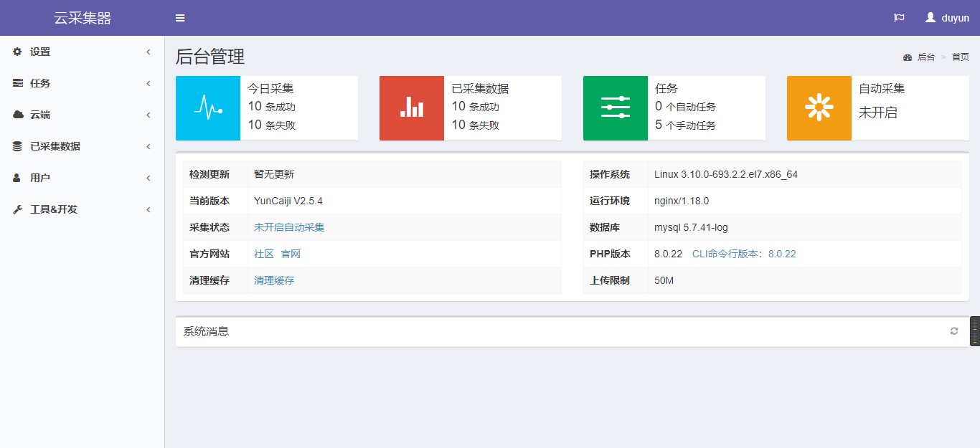Open the 社区 community link

point(264,254)
